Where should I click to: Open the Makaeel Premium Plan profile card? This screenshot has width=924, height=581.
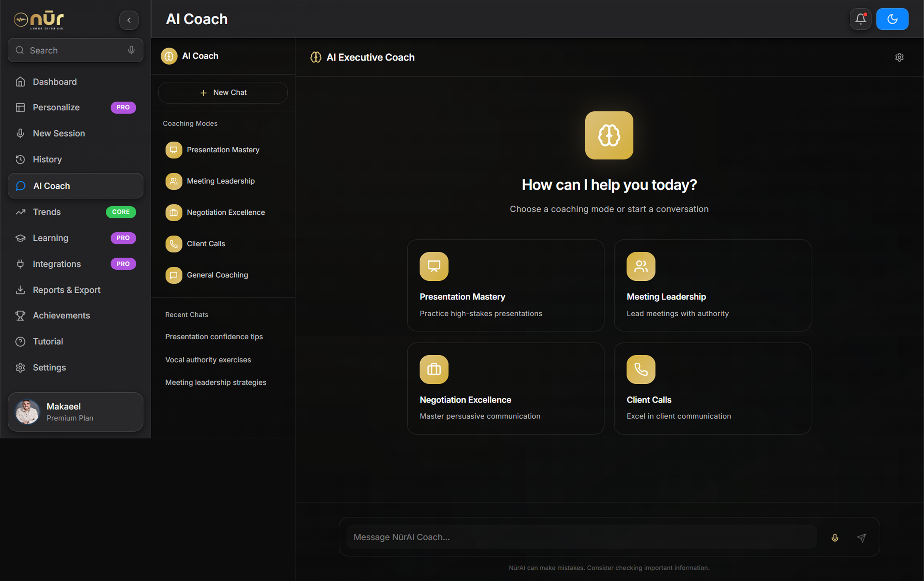pos(75,412)
